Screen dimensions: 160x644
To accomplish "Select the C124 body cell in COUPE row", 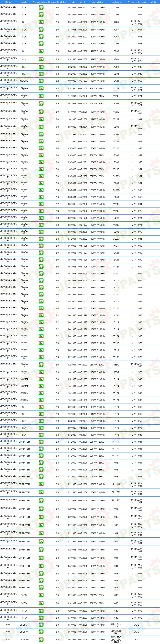I will tap(116, 81).
